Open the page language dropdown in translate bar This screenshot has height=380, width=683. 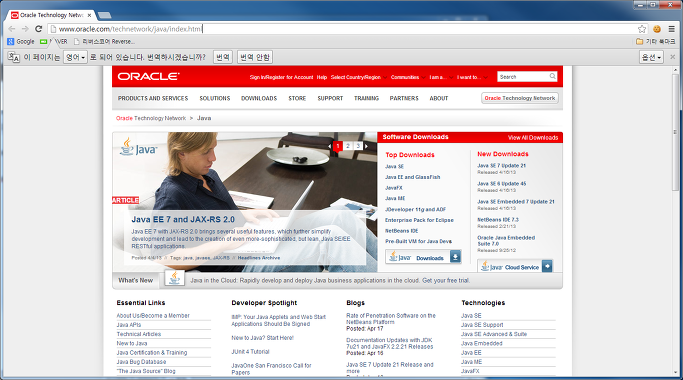click(75, 57)
